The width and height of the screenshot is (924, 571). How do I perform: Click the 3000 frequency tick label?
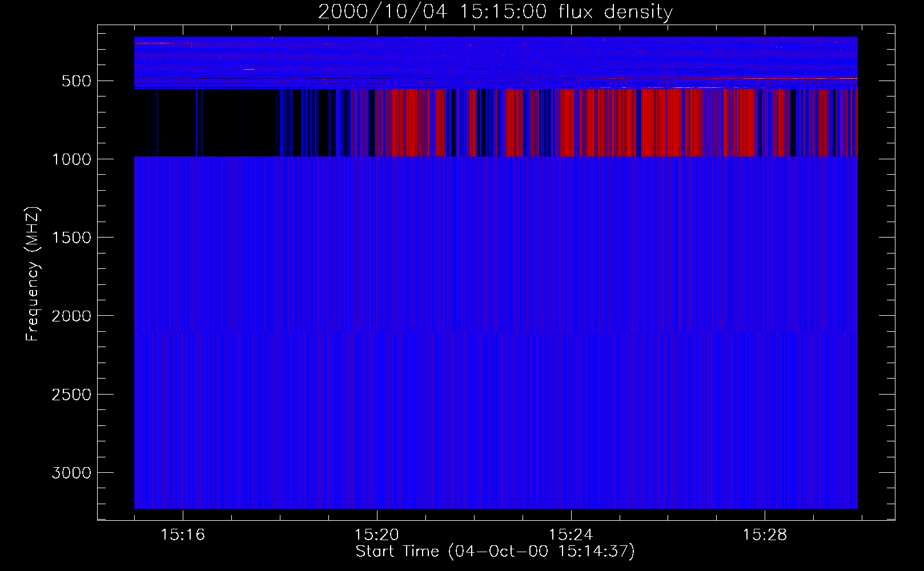pos(71,473)
